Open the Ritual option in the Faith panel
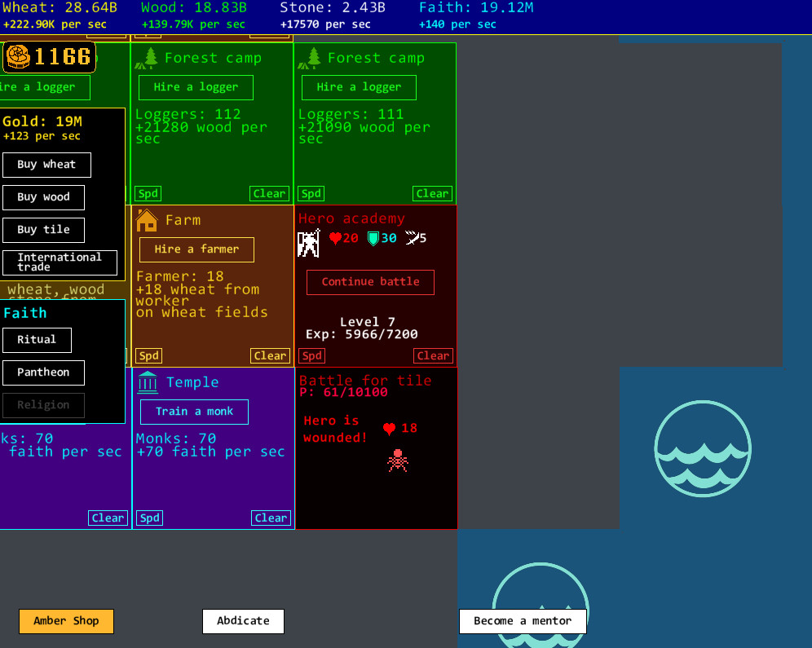 [x=37, y=340]
